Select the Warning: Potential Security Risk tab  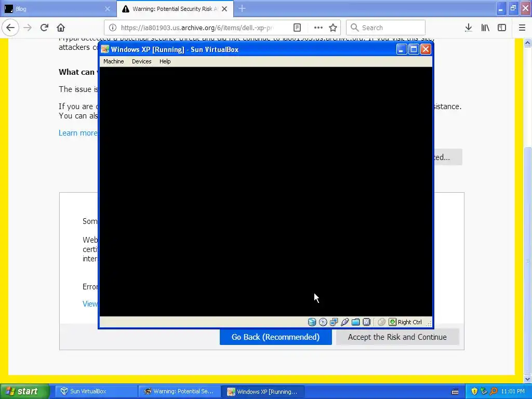(175, 9)
